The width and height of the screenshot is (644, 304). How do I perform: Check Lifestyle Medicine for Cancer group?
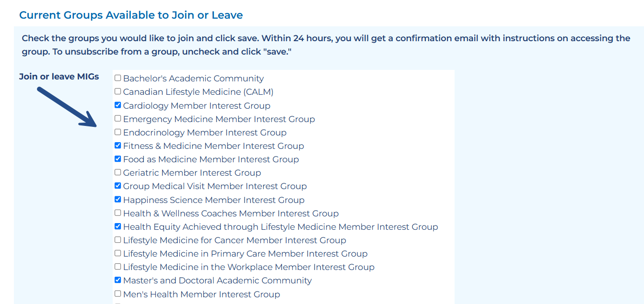tap(118, 240)
